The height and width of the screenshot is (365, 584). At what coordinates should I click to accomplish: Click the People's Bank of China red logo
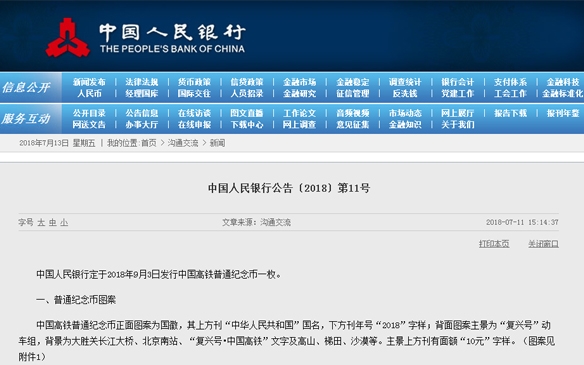[67, 38]
